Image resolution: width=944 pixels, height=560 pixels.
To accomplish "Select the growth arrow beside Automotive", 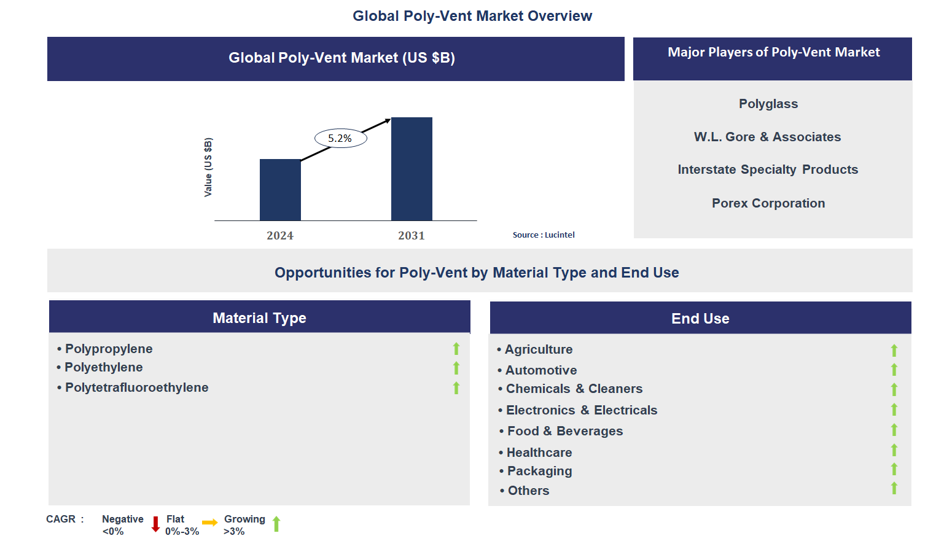I will coord(894,370).
